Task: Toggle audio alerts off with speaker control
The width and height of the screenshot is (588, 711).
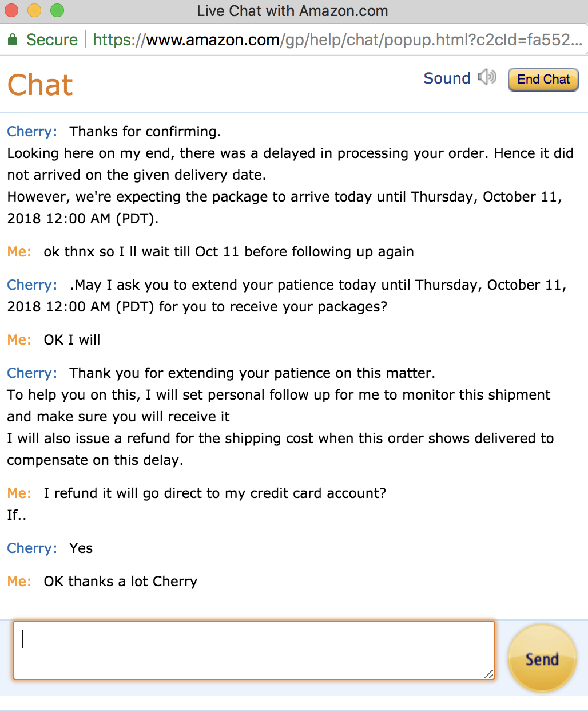Action: tap(487, 77)
